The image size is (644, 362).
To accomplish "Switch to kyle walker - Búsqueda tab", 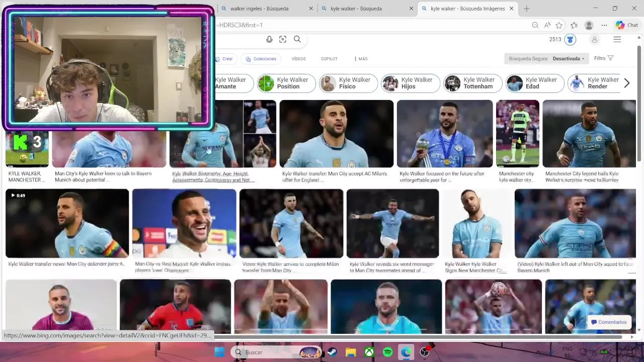I will 367,9.
